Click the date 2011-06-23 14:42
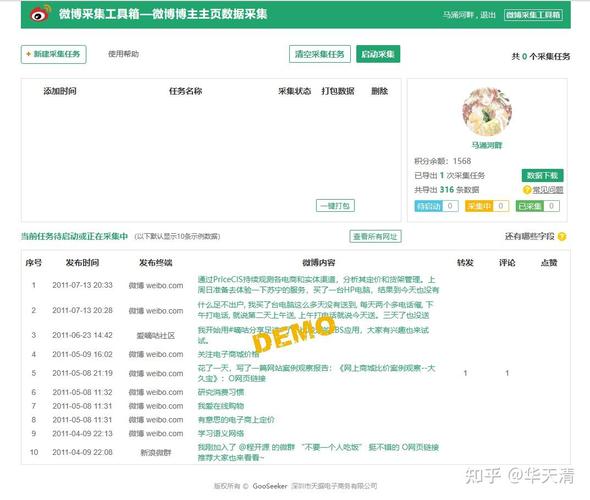Viewport: 590px width, 500px height. [x=82, y=335]
